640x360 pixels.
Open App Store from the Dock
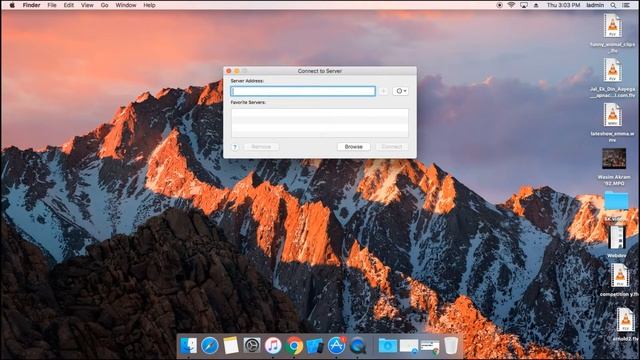pos(336,346)
